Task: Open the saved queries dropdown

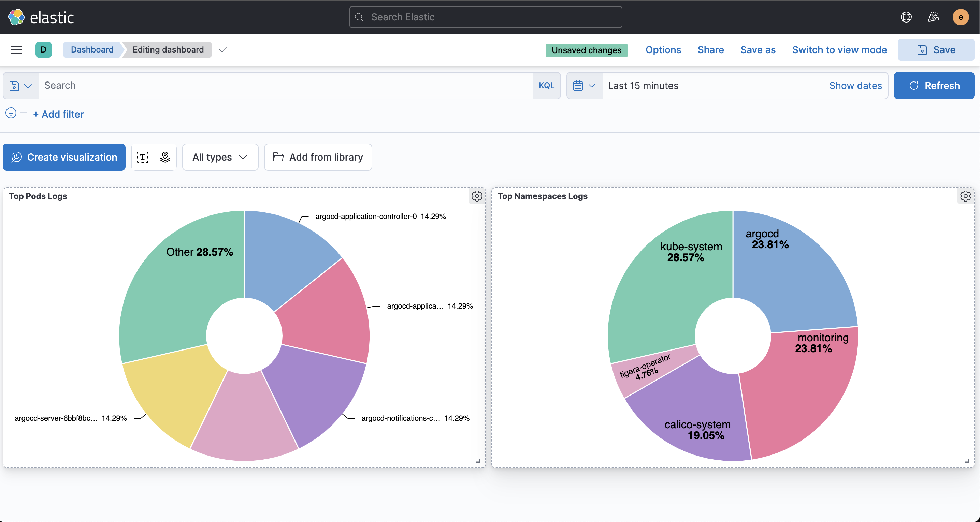Action: click(x=20, y=86)
